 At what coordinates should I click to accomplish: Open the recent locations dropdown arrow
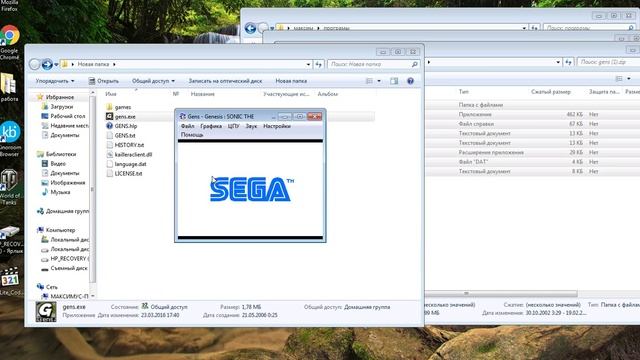tap(56, 64)
